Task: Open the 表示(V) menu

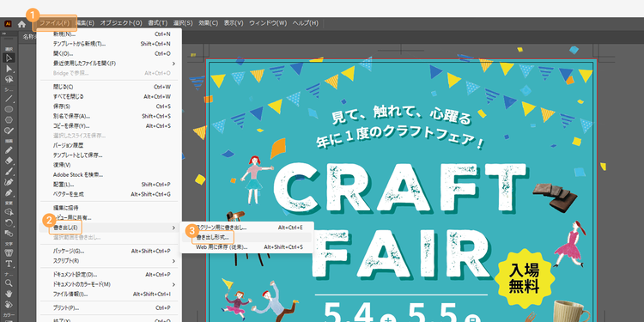Action: click(x=234, y=23)
